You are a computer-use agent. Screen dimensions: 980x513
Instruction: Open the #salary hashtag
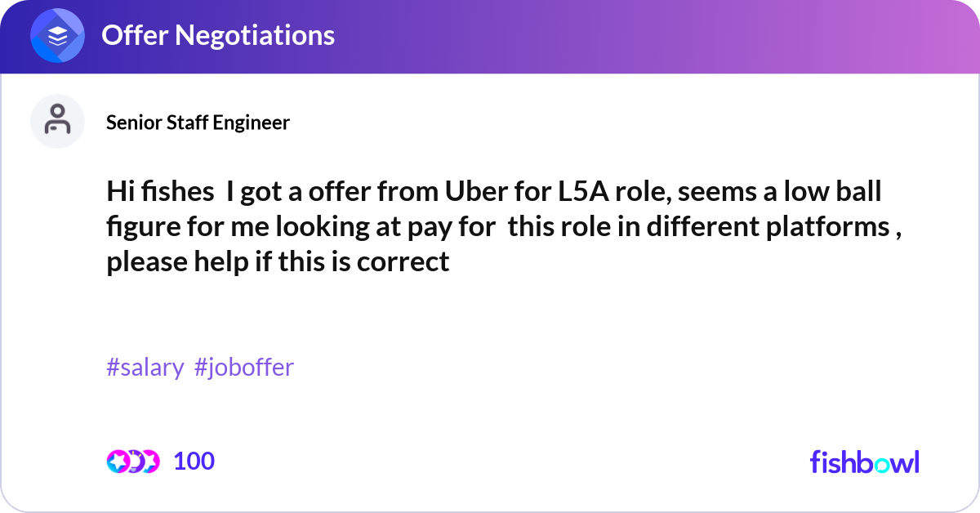[145, 368]
